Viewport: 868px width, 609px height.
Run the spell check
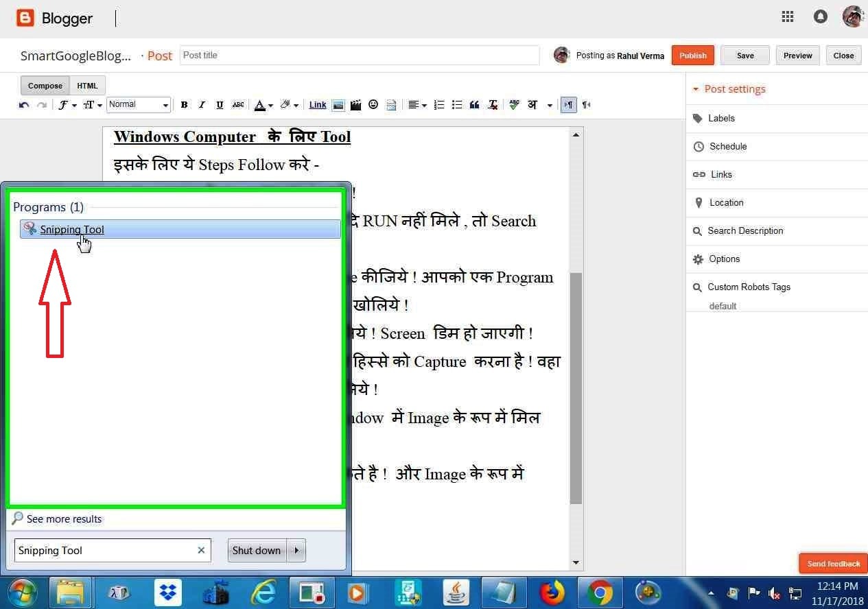pyautogui.click(x=514, y=105)
